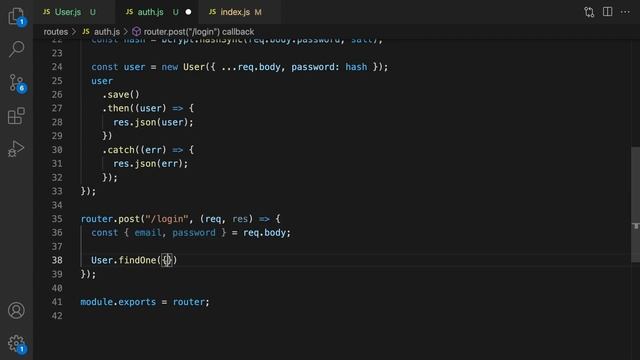
Task: Open the More Actions ellipsis menu
Action: pos(625,12)
